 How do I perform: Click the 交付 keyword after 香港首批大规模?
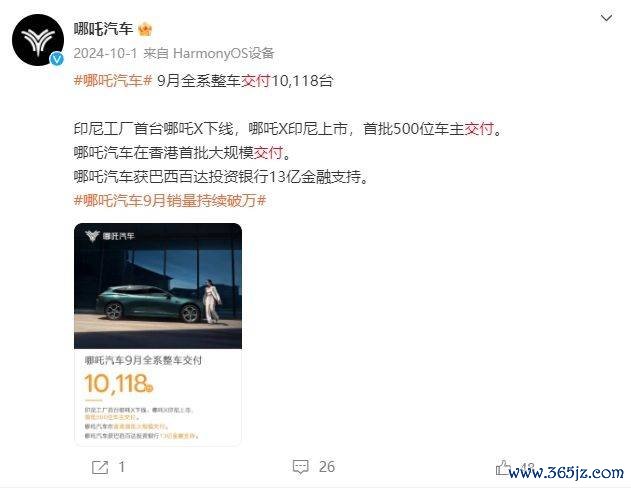click(268, 152)
